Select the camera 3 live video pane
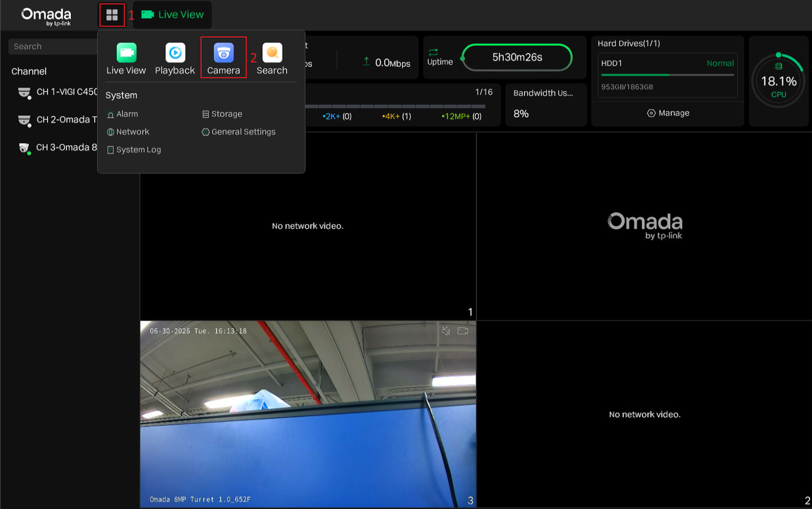Screen dimensions: 812x509 (308, 414)
